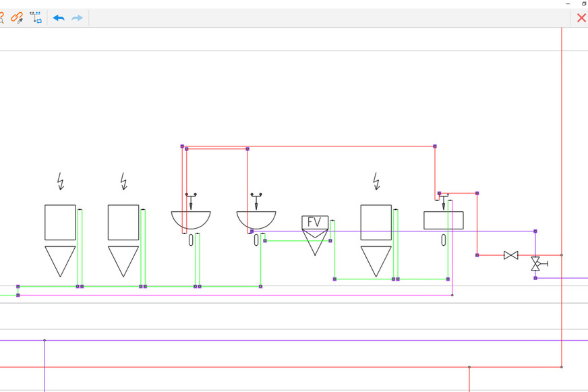
Task: Select the right half-round sink symbol
Action: 256,220
